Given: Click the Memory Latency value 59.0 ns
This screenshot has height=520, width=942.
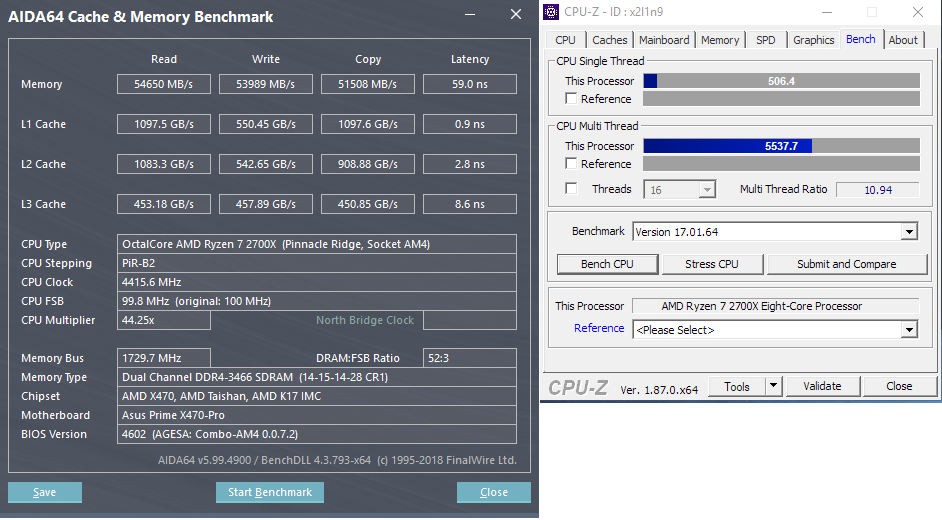Looking at the screenshot, I should [470, 84].
